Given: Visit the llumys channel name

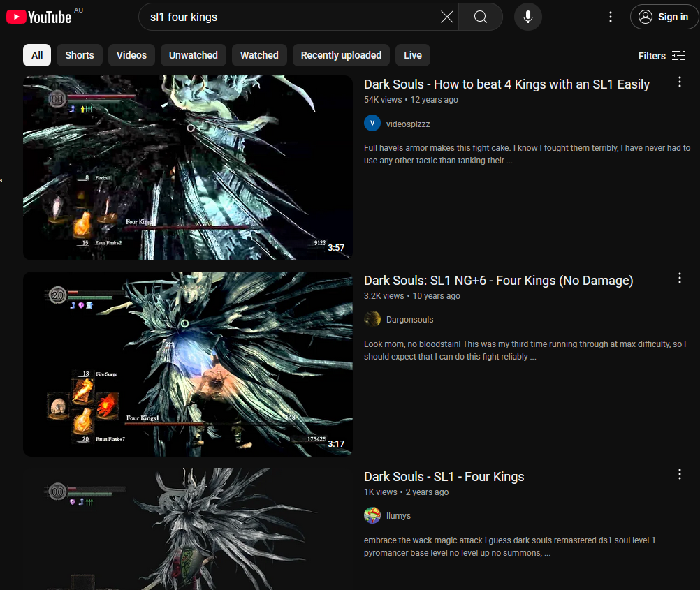Looking at the screenshot, I should coord(398,516).
